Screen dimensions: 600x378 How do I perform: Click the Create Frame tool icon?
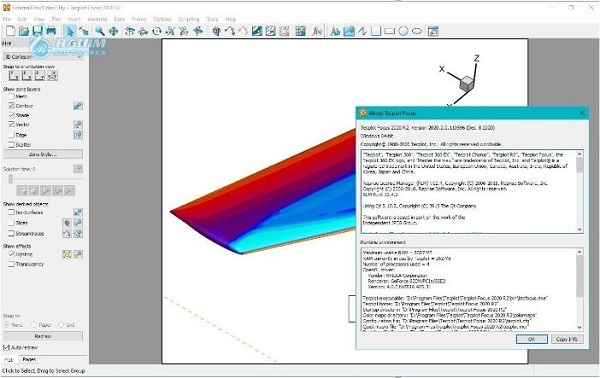[x=433, y=31]
